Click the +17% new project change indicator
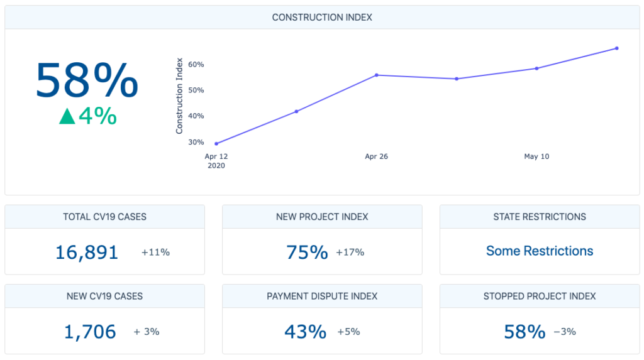The height and width of the screenshot is (360, 644). click(350, 253)
